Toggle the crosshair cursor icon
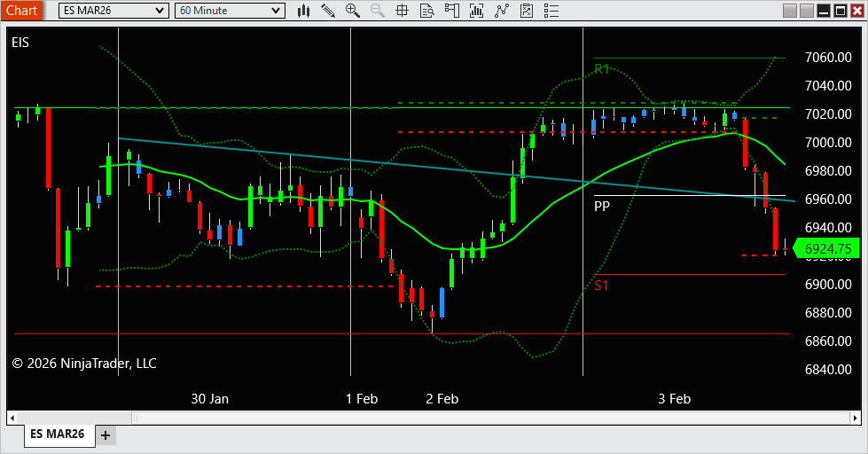The width and height of the screenshot is (868, 454). point(403,11)
